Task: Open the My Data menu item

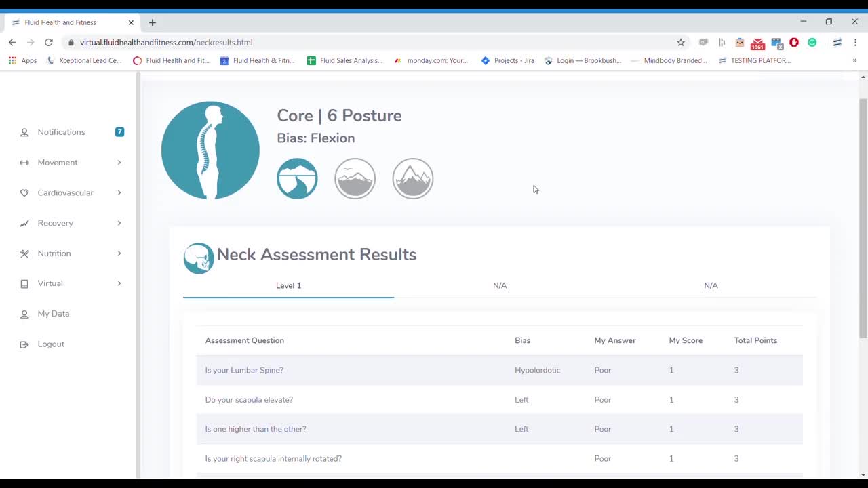Action: (x=54, y=314)
